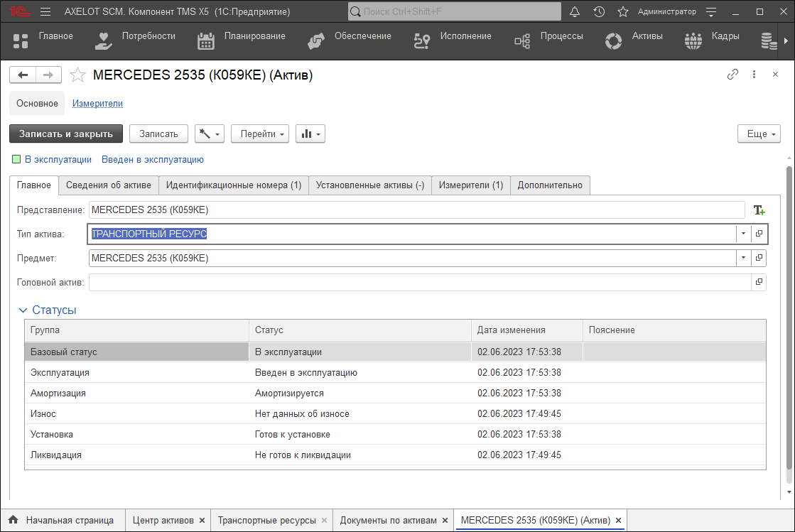795x532 pixels.
Task: Open the reports chart dropdown
Action: coord(310,134)
